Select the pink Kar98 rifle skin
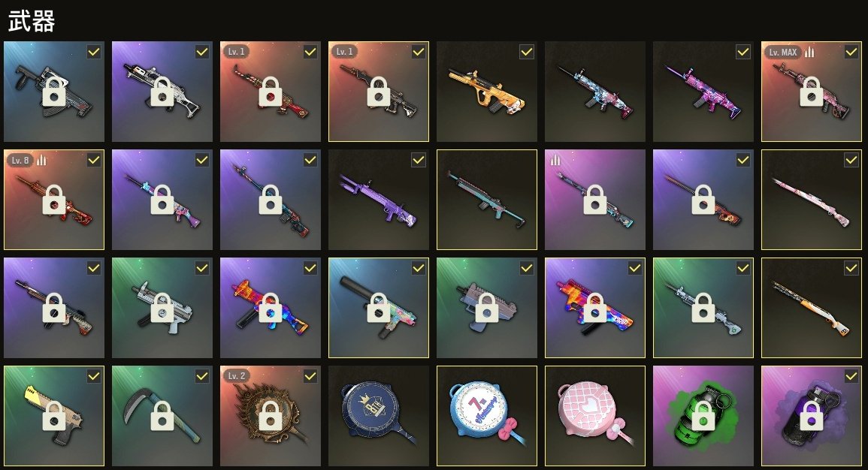The width and height of the screenshot is (868, 470). click(811, 200)
